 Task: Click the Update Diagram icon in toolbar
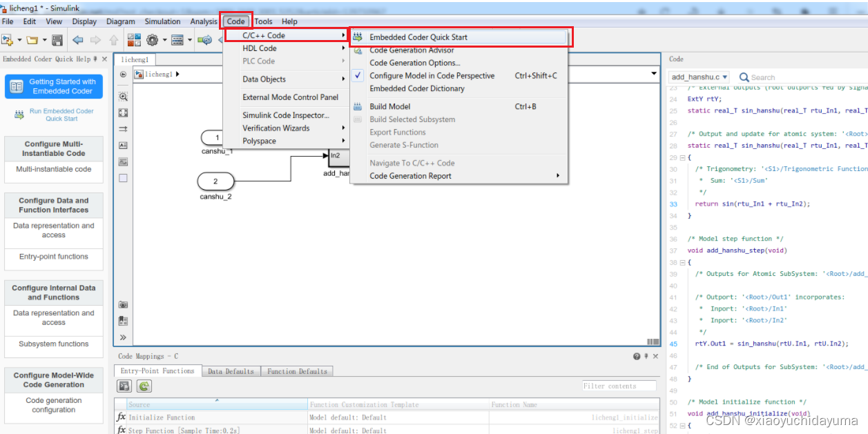point(205,40)
